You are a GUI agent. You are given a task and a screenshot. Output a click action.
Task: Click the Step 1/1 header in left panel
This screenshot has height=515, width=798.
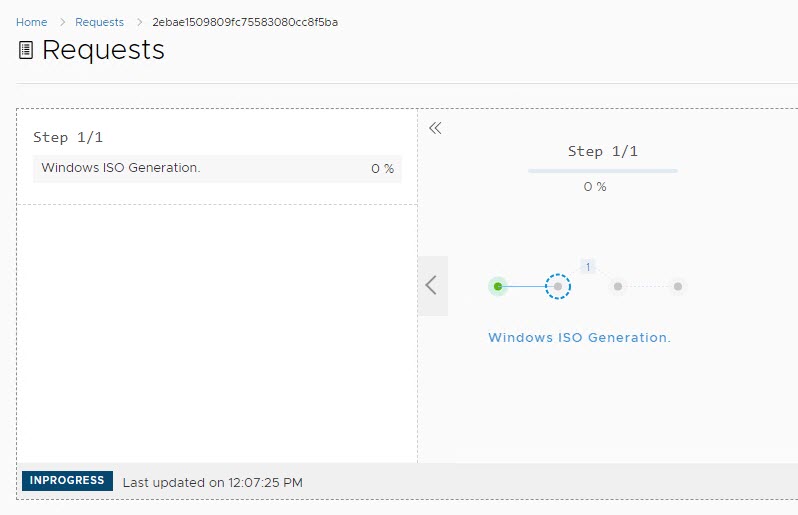coord(68,137)
